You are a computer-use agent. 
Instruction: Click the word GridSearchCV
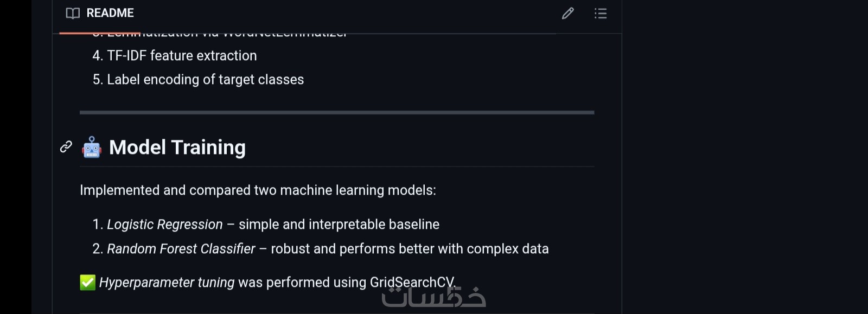coord(411,283)
